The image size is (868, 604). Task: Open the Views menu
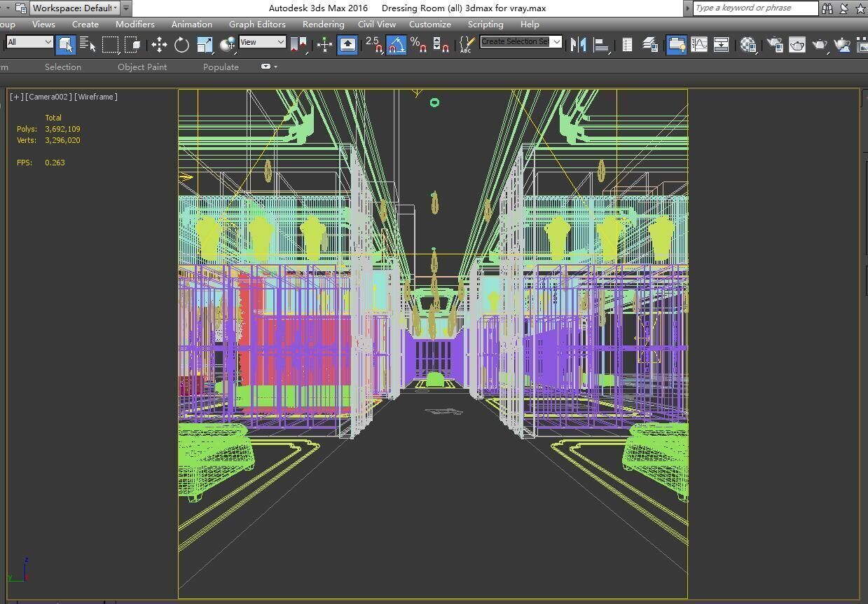point(43,25)
